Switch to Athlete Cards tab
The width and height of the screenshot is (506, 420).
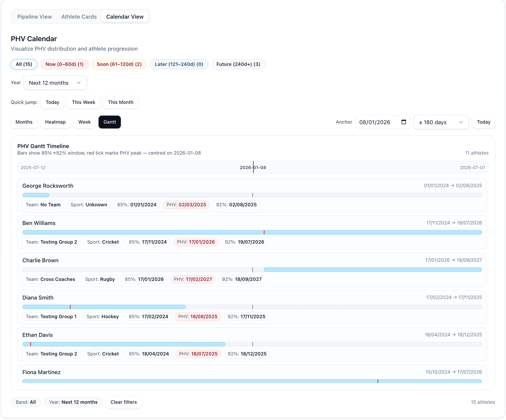click(79, 17)
